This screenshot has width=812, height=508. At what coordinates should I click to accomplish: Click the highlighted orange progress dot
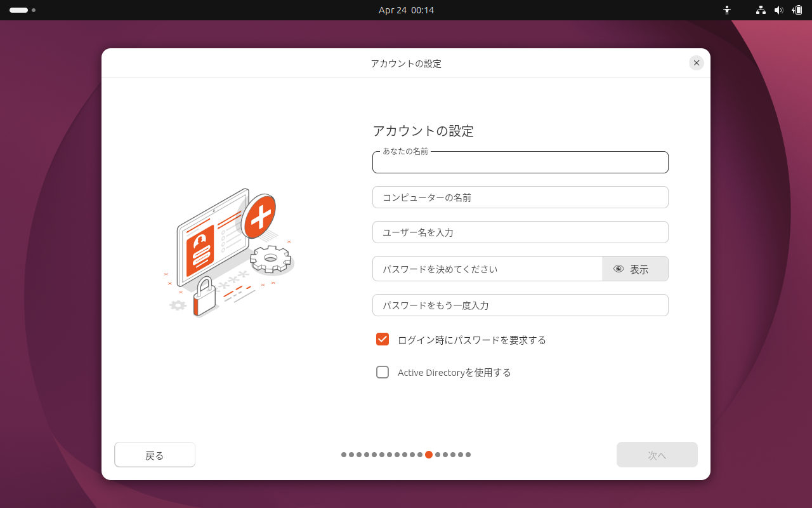(429, 455)
